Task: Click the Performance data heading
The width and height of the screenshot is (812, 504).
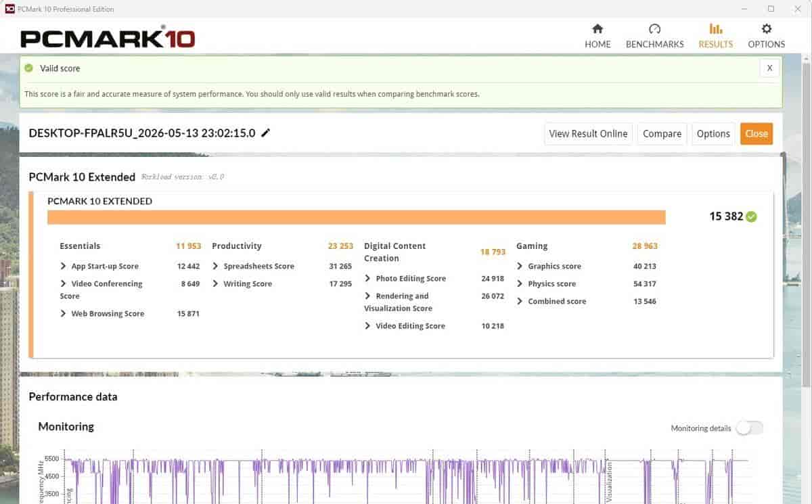Action: click(x=73, y=397)
